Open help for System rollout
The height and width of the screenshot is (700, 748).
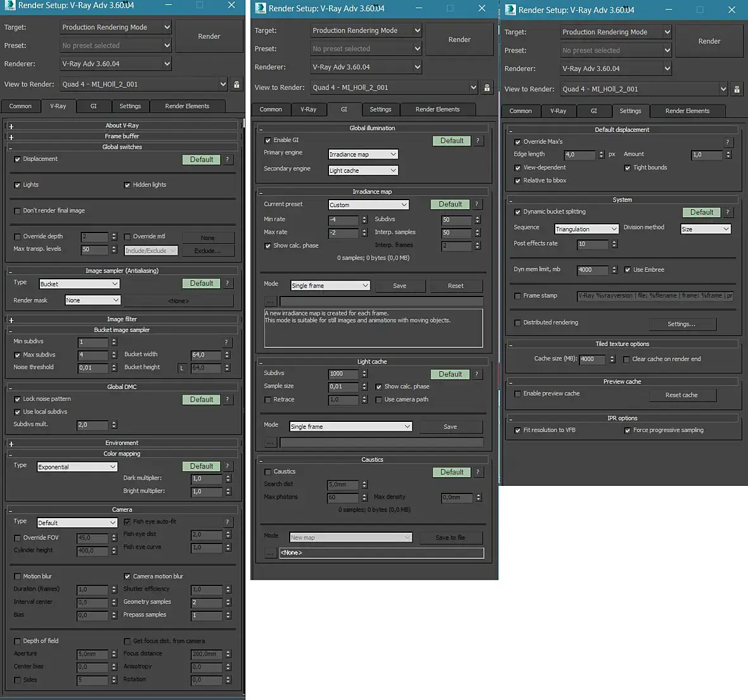(x=728, y=212)
